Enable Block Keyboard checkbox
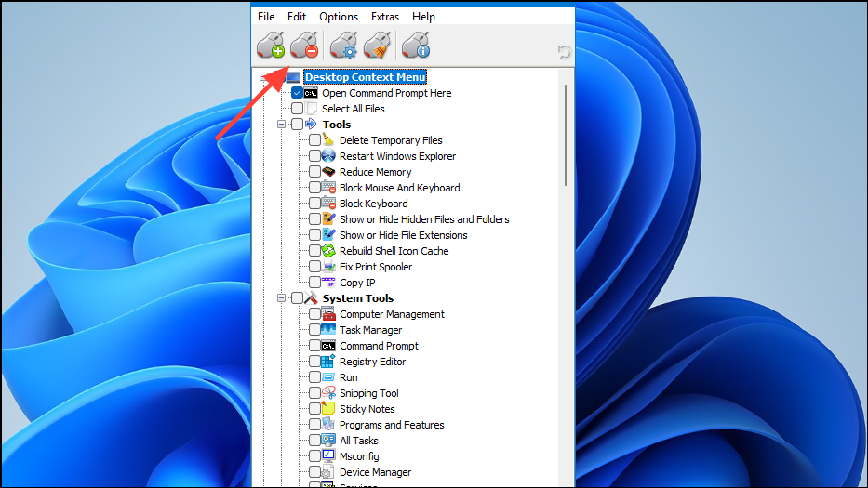868x488 pixels. [x=314, y=203]
